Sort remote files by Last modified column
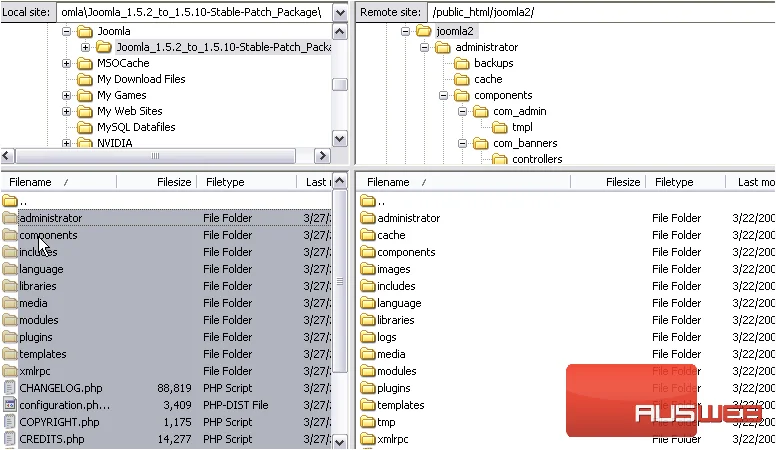The image size is (776, 450). click(751, 182)
